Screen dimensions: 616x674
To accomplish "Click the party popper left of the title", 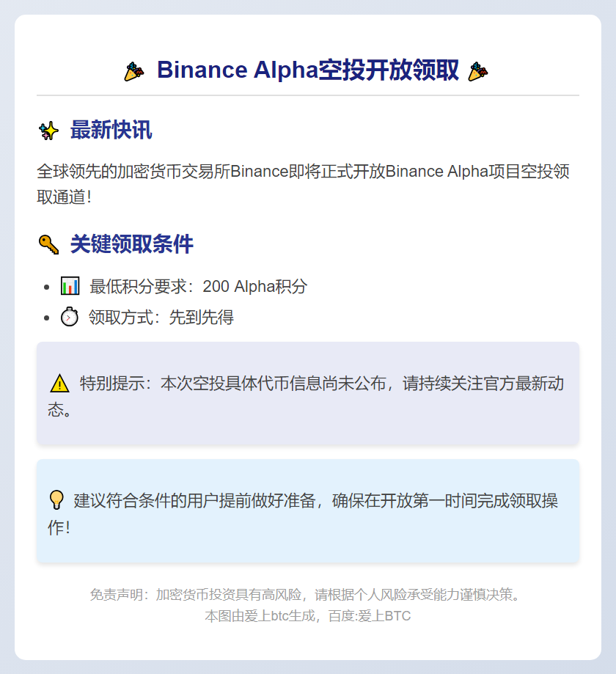I will [x=134, y=71].
